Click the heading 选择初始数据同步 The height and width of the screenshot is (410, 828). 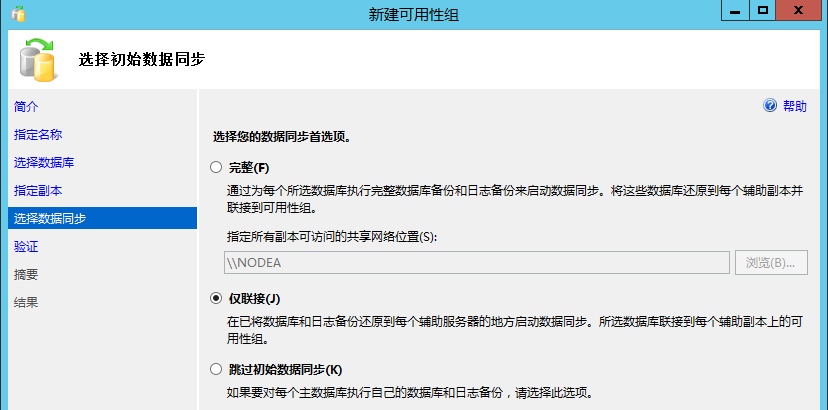click(142, 59)
